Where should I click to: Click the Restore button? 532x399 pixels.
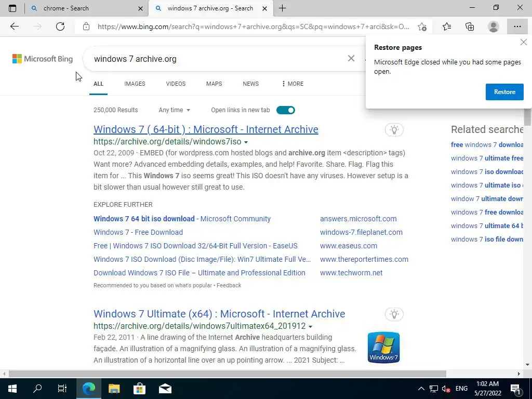(x=504, y=92)
